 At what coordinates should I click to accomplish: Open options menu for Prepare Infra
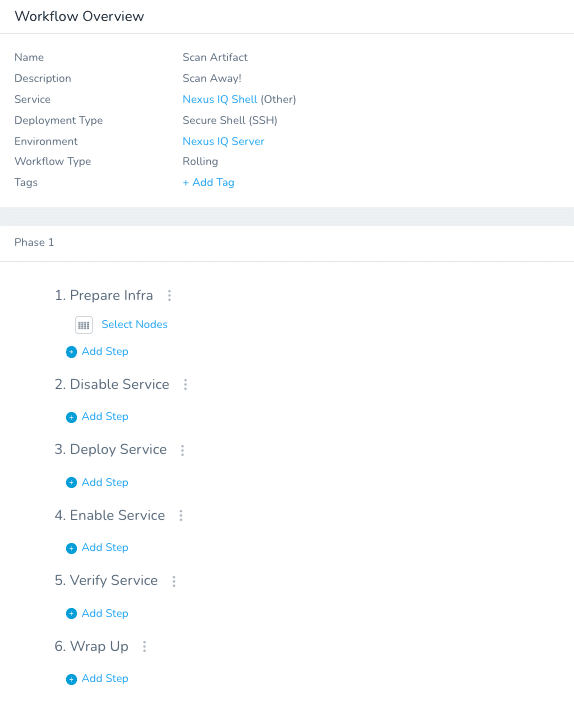click(x=169, y=295)
